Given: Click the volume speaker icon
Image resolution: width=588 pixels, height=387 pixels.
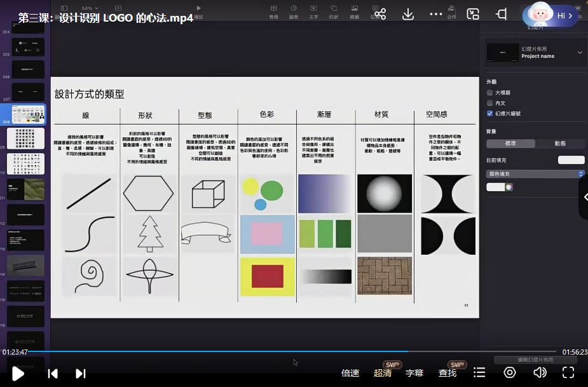Looking at the screenshot, I should click(x=540, y=373).
